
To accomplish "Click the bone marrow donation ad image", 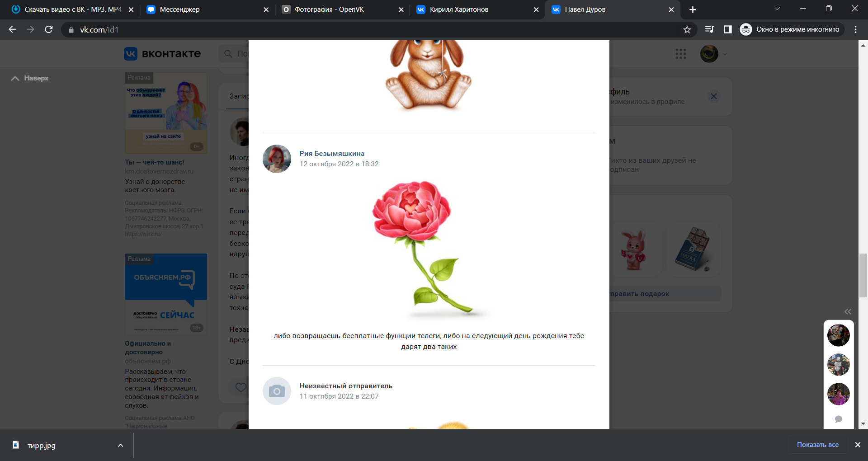I will tap(166, 113).
